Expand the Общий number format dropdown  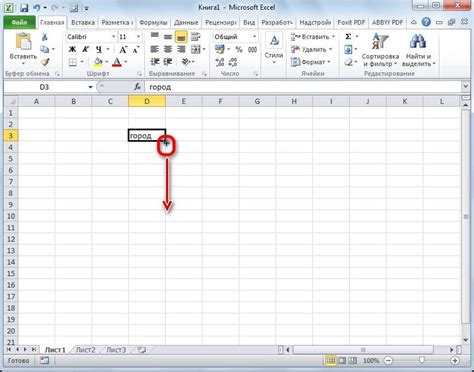pyautogui.click(x=255, y=37)
